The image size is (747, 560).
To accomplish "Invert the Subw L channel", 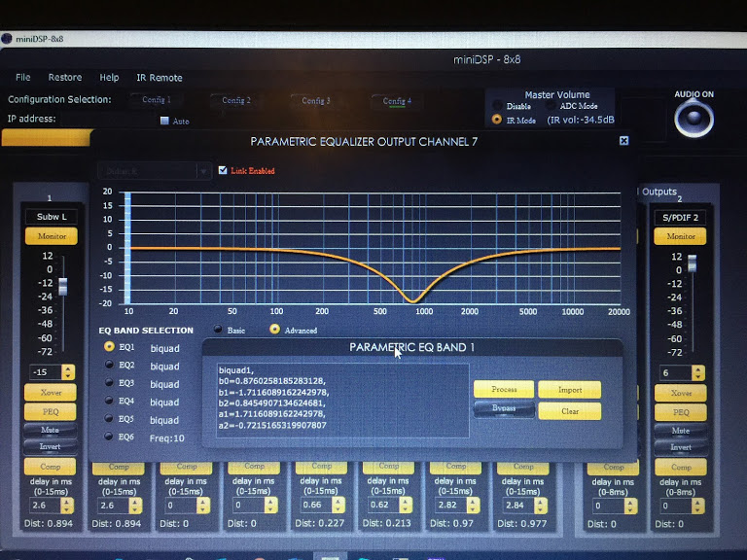I will [x=50, y=446].
